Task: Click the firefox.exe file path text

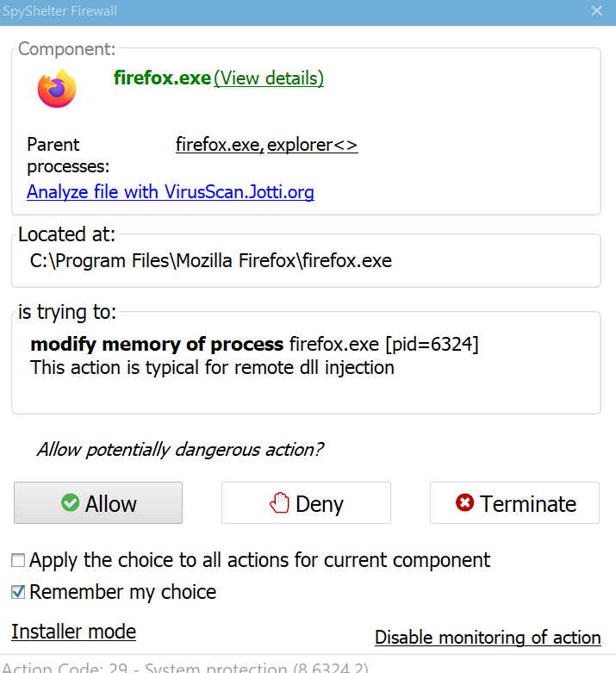Action: 211,260
